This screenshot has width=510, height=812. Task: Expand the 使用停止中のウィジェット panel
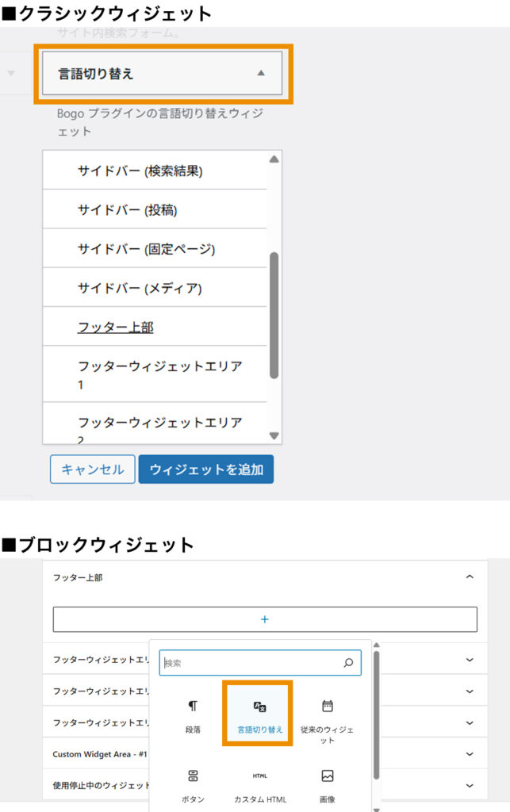tap(469, 785)
